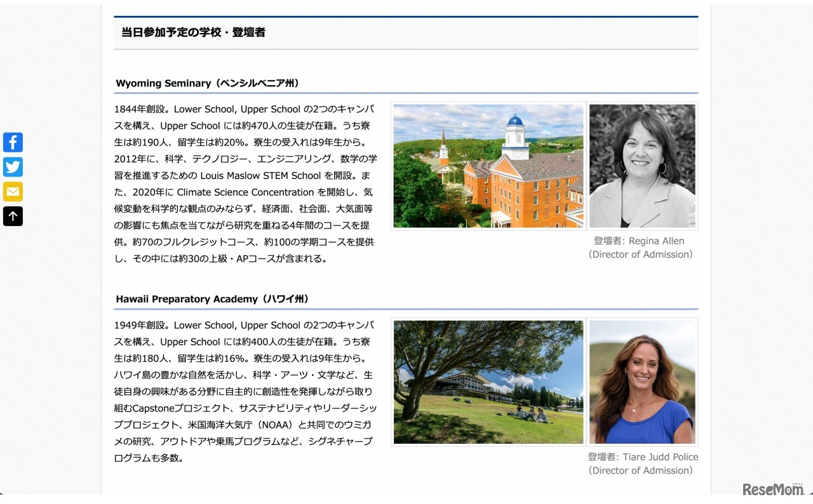Click the 当日参加予定の学校・登壇者 section title

tap(193, 32)
